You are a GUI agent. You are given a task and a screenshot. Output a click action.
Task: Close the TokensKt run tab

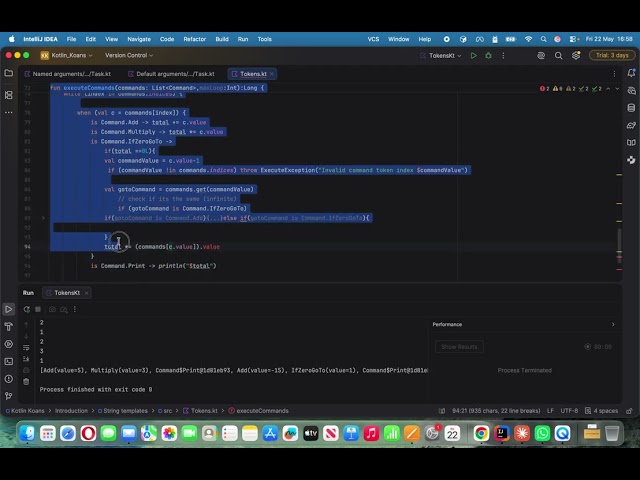point(87,293)
